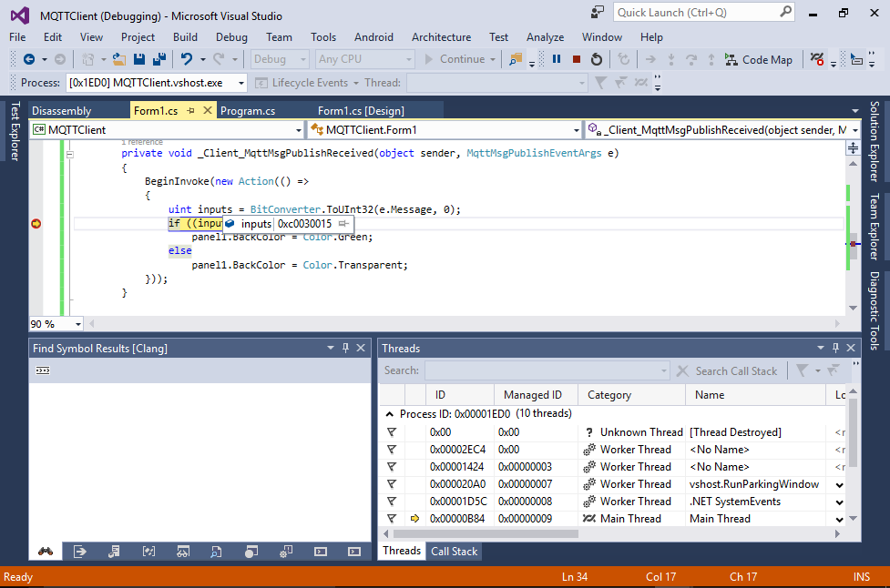Toggle auto-hide pin on Threads panel

pos(835,348)
